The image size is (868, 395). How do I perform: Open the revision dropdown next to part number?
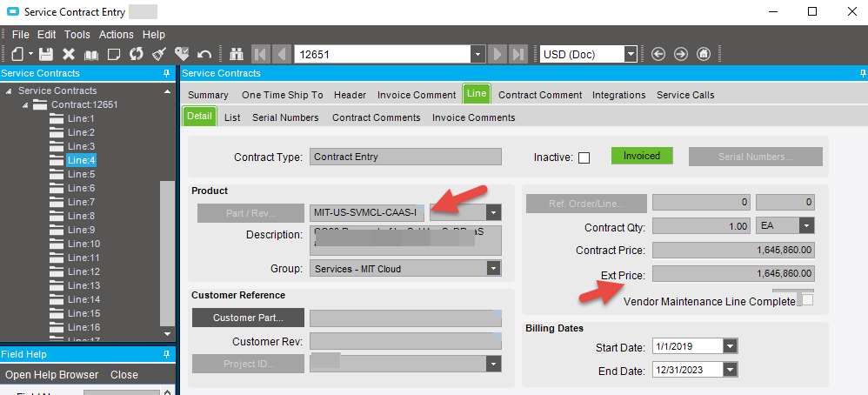pos(493,213)
